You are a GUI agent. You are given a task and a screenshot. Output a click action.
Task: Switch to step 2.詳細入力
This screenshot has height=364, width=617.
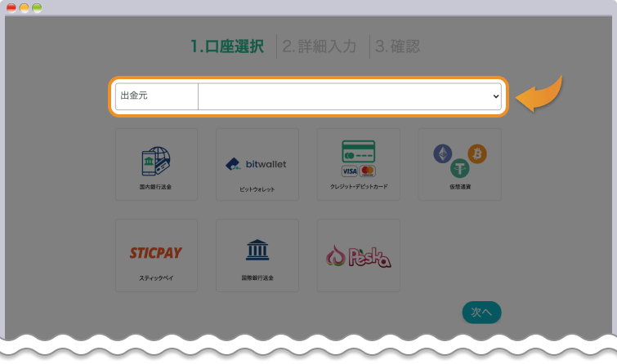point(320,47)
